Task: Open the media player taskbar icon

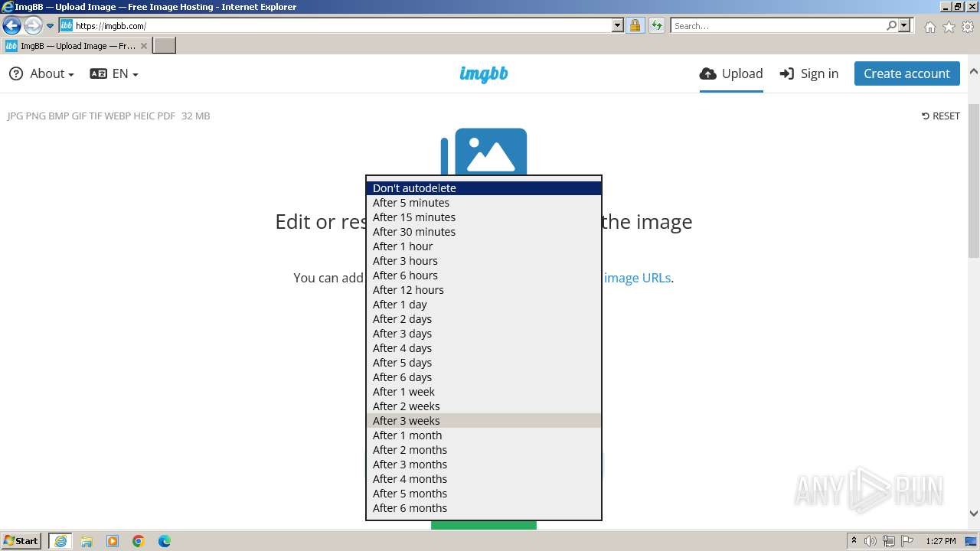Action: (113, 541)
